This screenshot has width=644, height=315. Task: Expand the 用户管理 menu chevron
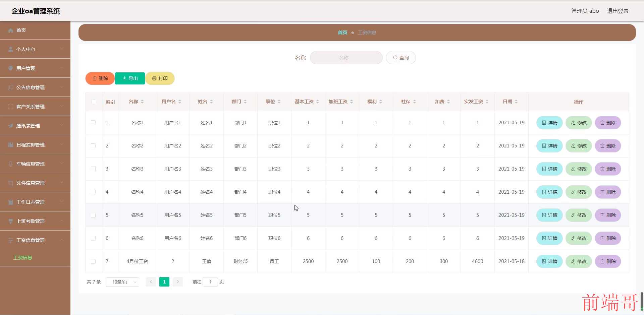click(x=62, y=68)
